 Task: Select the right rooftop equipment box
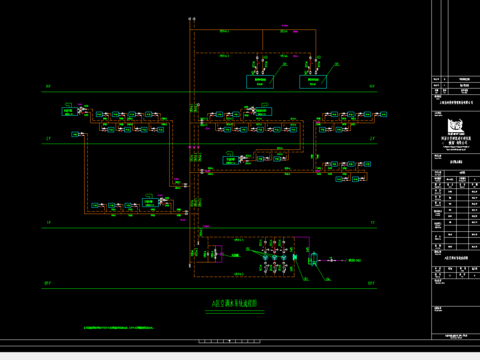(x=313, y=82)
